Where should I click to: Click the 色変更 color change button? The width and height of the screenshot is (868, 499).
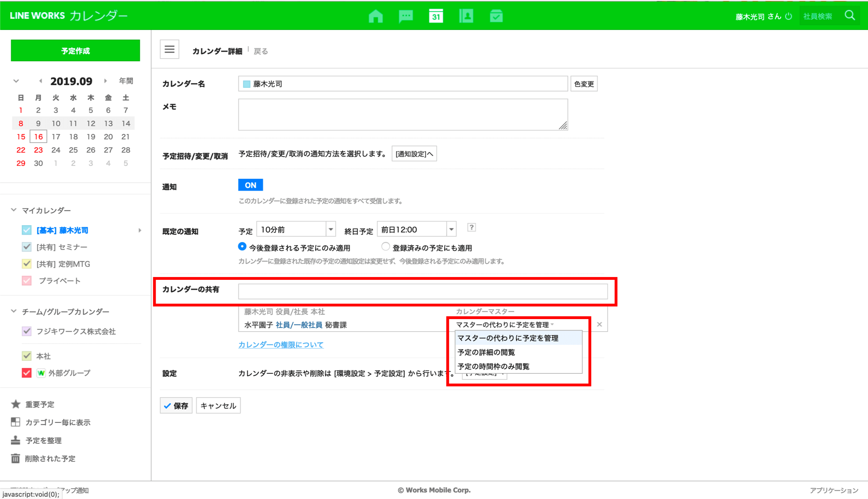tap(584, 84)
